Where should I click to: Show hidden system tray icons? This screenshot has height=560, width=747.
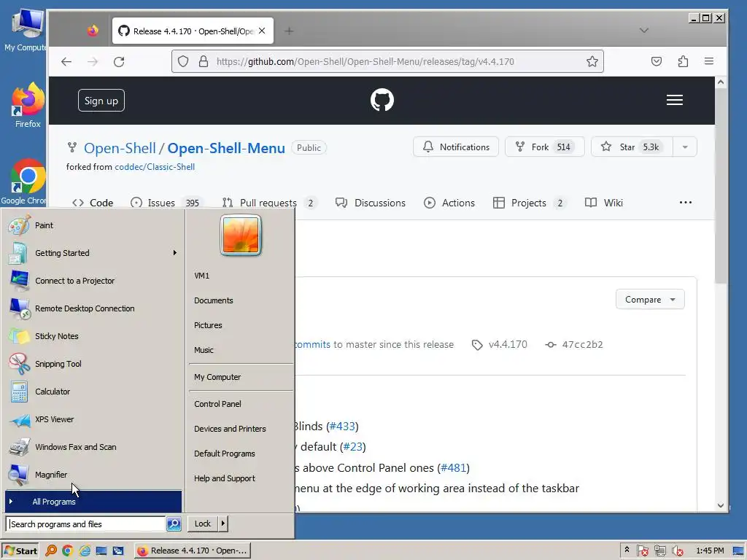(x=627, y=550)
